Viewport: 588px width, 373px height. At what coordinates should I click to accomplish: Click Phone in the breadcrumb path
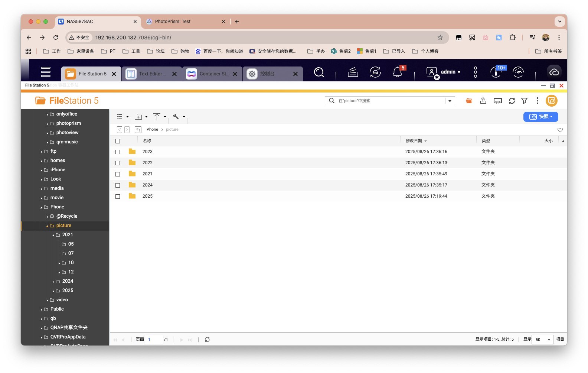(x=152, y=130)
